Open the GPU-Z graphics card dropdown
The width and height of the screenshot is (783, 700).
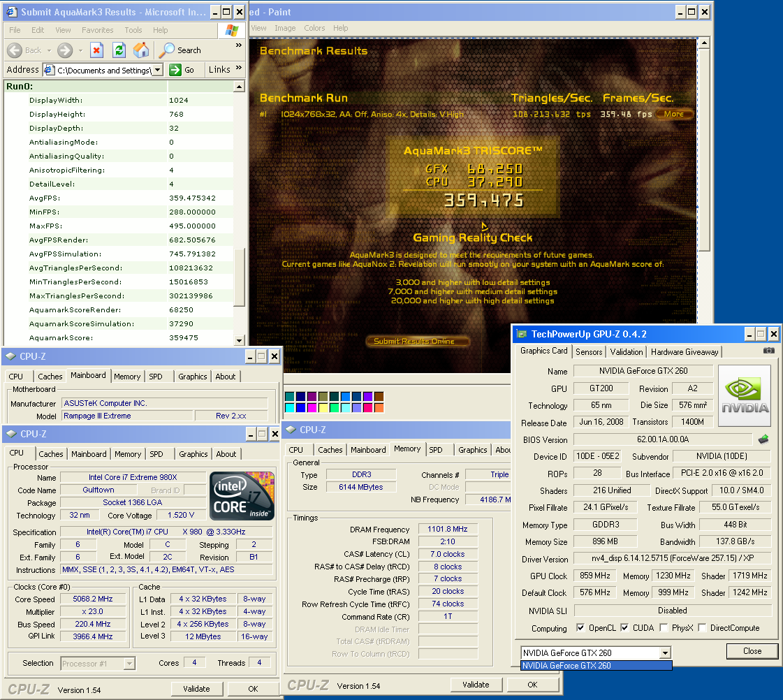click(x=665, y=652)
